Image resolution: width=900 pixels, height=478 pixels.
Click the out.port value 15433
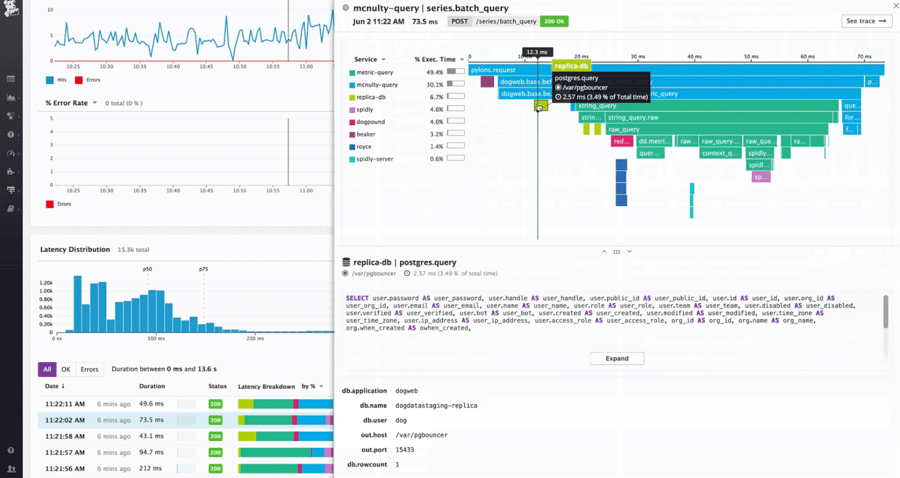(405, 450)
